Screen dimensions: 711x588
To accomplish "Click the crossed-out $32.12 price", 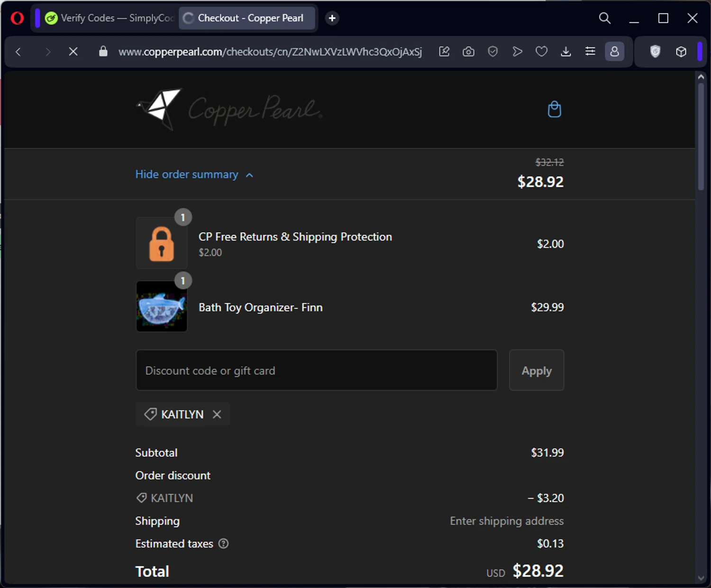I will click(549, 162).
